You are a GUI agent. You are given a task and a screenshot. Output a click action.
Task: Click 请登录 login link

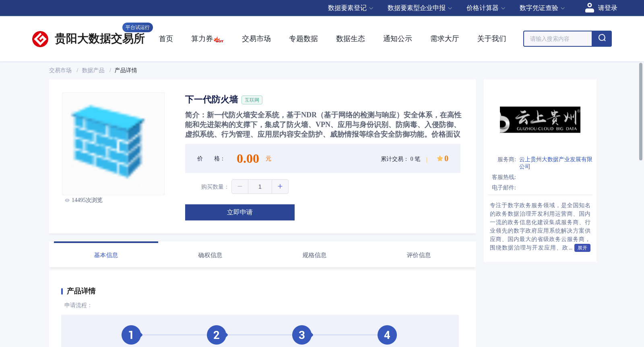607,8
